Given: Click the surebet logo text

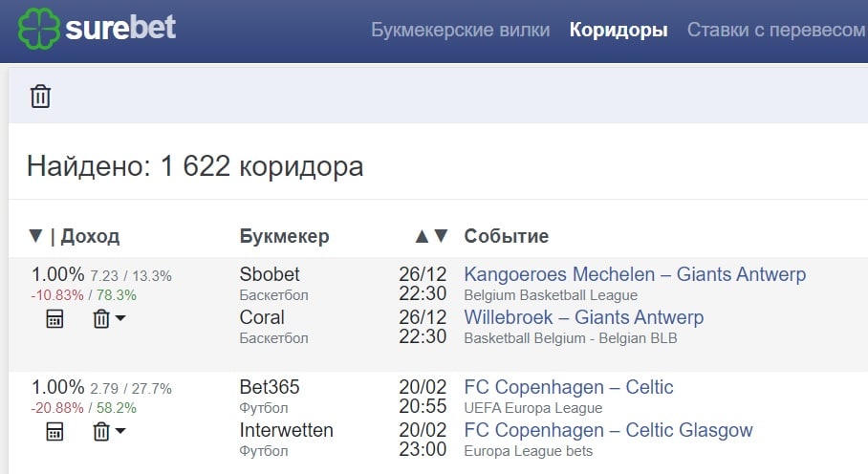Looking at the screenshot, I should (120, 28).
